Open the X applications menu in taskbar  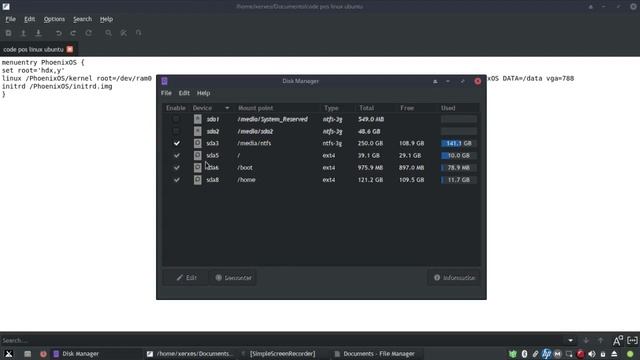pos(9,354)
